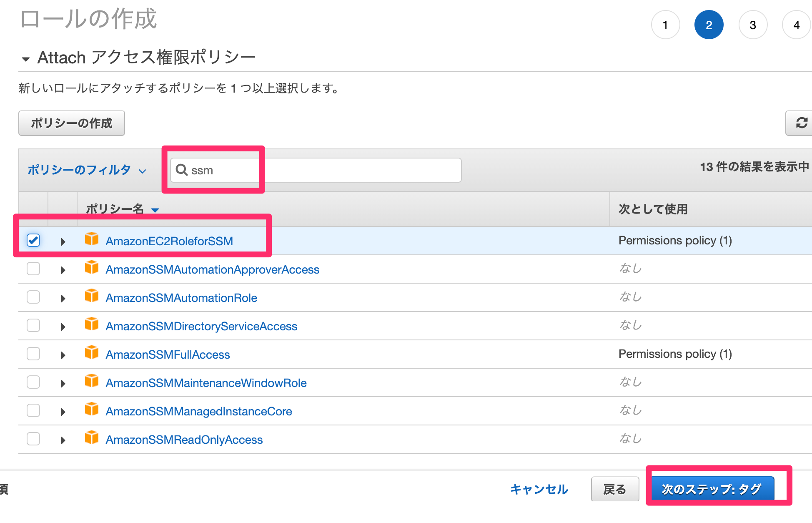Click the search magnifier icon in filter box
Viewport: 812px width, 523px height.
pyautogui.click(x=181, y=170)
